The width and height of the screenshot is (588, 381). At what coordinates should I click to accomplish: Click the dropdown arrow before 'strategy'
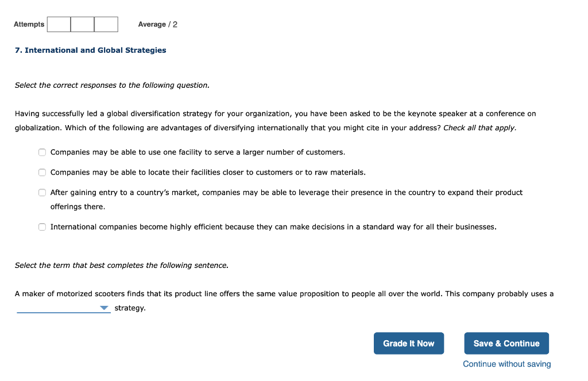(104, 308)
